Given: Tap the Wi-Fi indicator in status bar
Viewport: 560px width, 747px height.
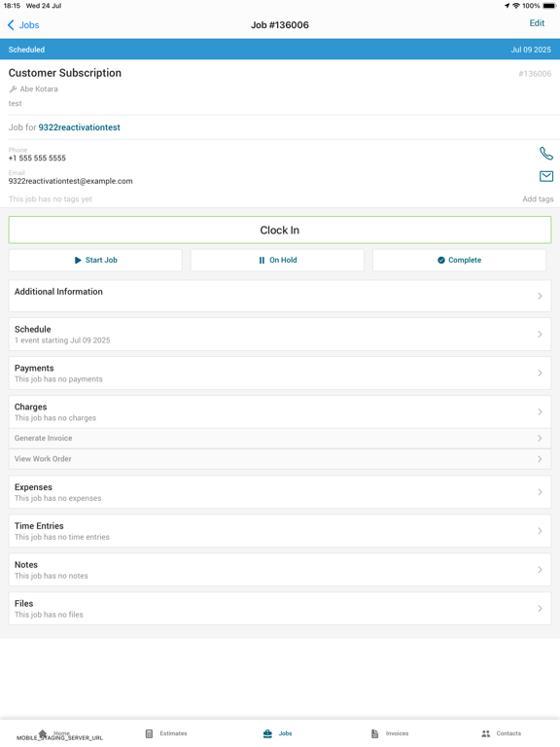Looking at the screenshot, I should pyautogui.click(x=515, y=6).
